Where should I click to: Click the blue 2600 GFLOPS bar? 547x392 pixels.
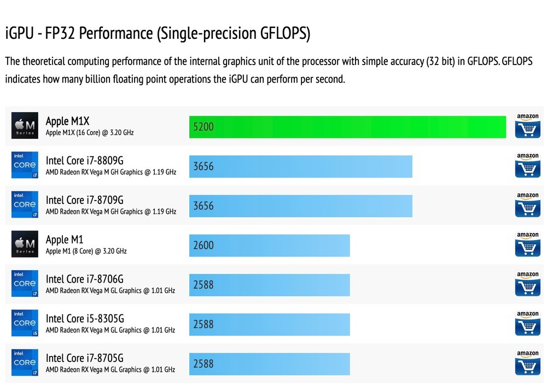point(269,245)
